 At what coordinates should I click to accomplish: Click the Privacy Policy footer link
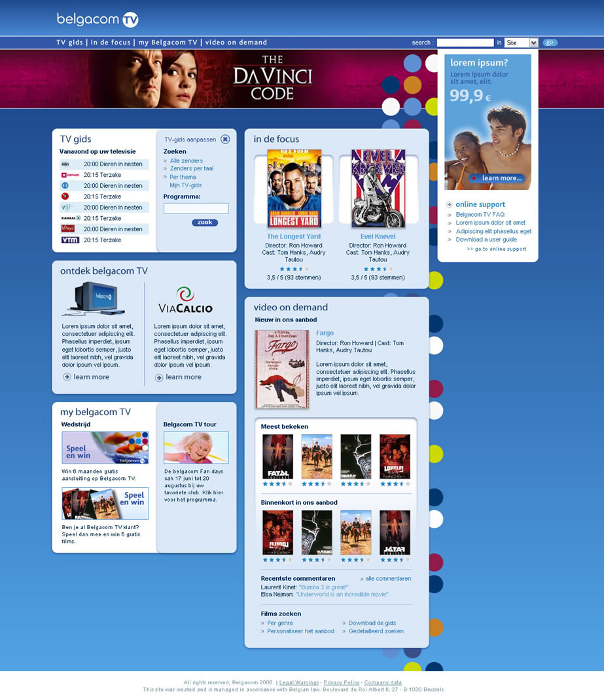(342, 682)
